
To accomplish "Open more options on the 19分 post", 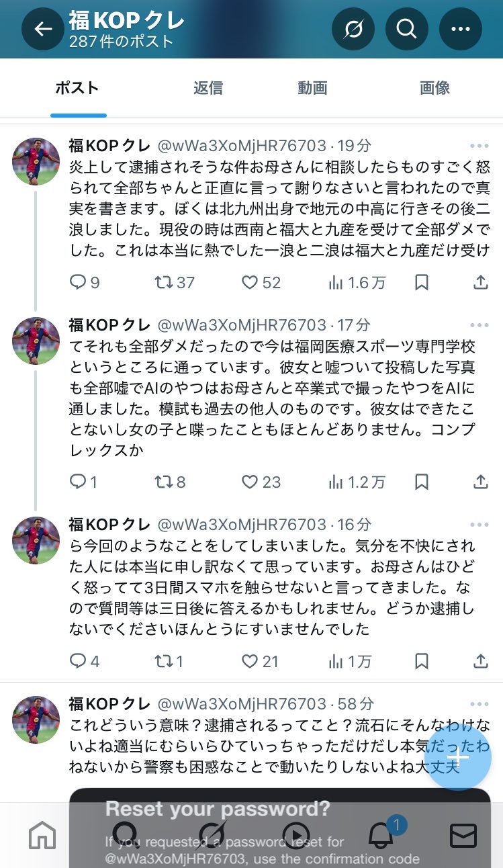I will point(479,146).
